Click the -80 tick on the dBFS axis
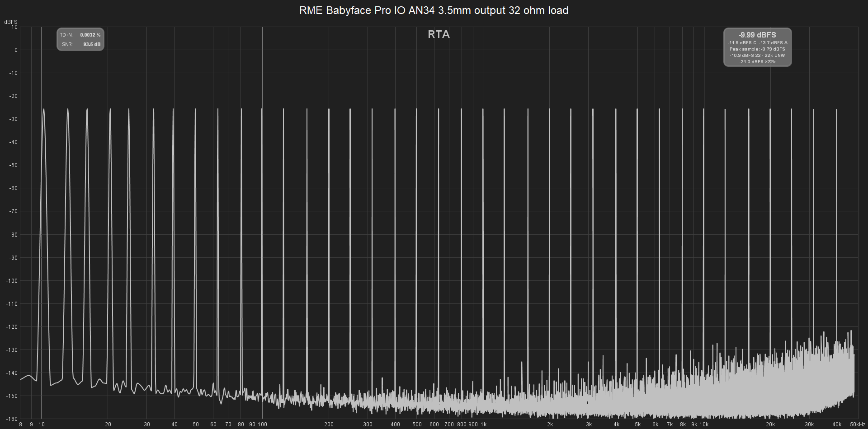The image size is (868, 429). [x=14, y=235]
